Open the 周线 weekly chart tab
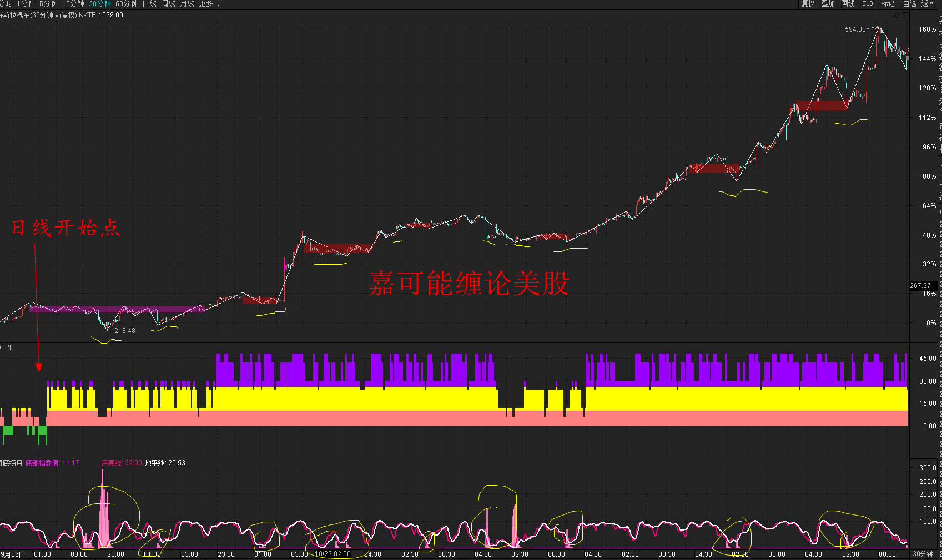Screen dimensions: 942x560 (168, 4)
